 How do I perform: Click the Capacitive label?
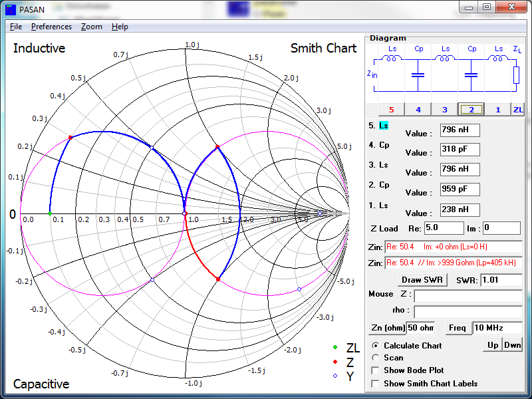41,384
